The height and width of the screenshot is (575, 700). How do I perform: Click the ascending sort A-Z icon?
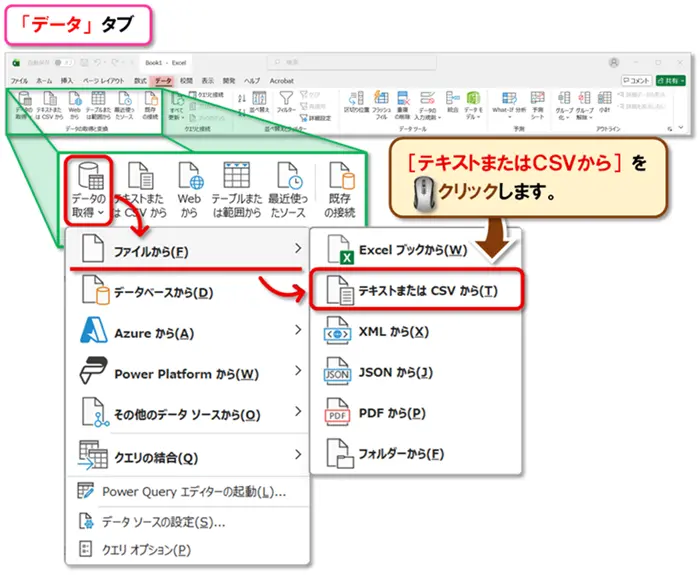coord(242,98)
